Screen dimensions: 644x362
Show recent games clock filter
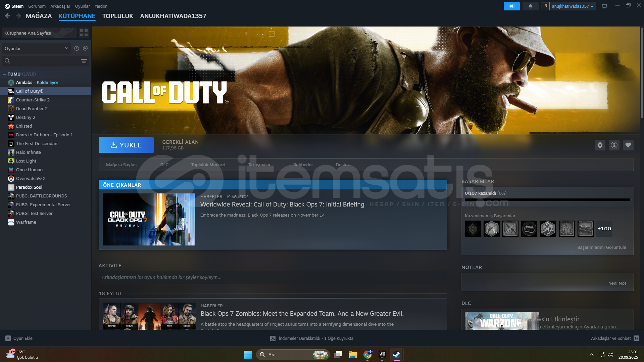[x=77, y=48]
